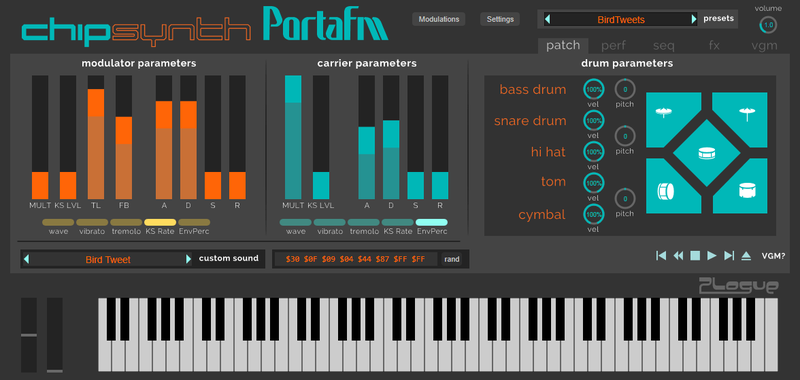Click the hex register values field
Screen dimensions: 800x380
coord(356,259)
